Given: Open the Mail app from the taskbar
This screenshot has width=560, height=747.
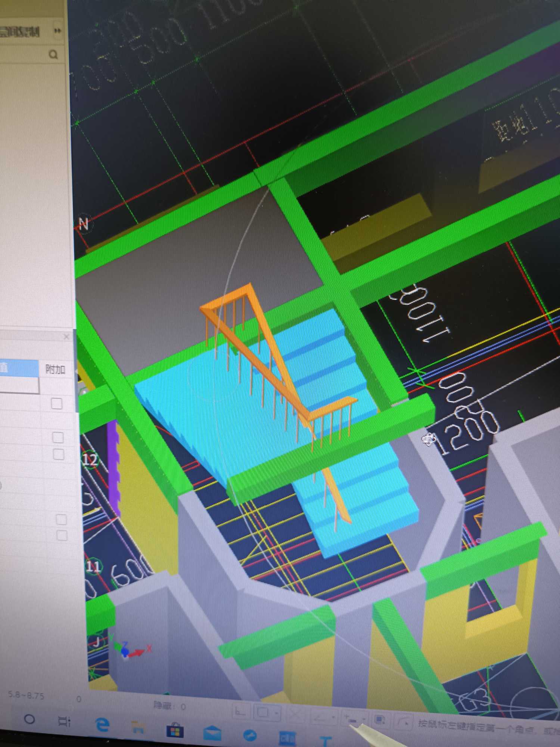Looking at the screenshot, I should click(x=212, y=733).
